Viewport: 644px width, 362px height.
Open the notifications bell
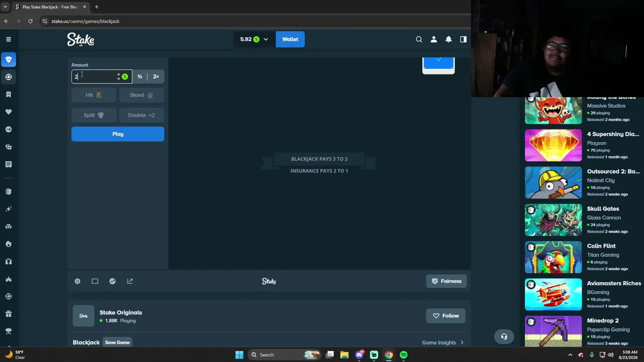point(449,39)
